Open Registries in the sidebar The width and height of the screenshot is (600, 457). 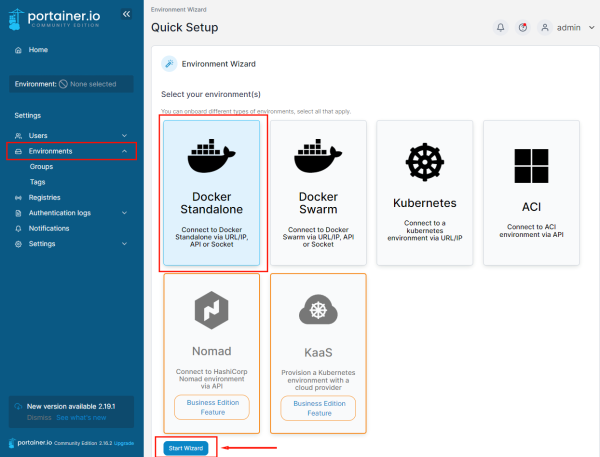click(45, 197)
